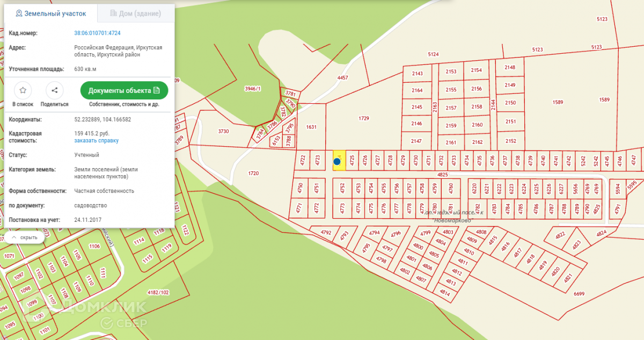Select parcel 4725 on the map
Screen dimensions: 644x340
click(x=352, y=160)
